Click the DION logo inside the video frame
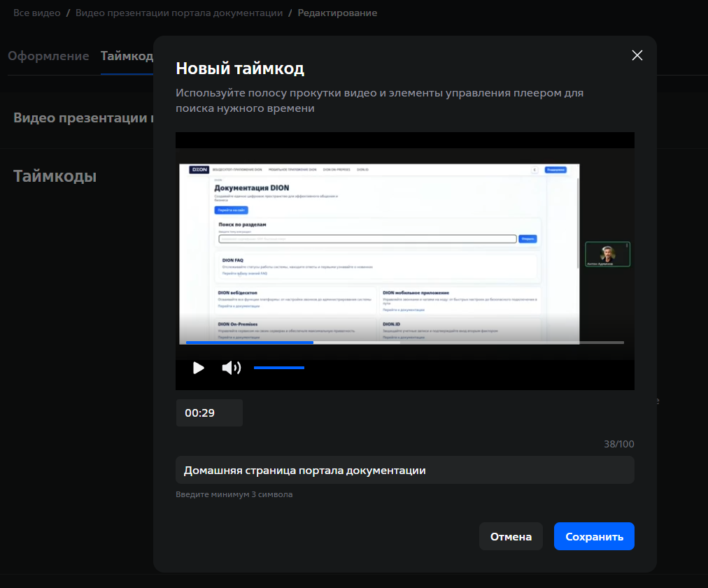Image resolution: width=708 pixels, height=588 pixels. (x=198, y=169)
